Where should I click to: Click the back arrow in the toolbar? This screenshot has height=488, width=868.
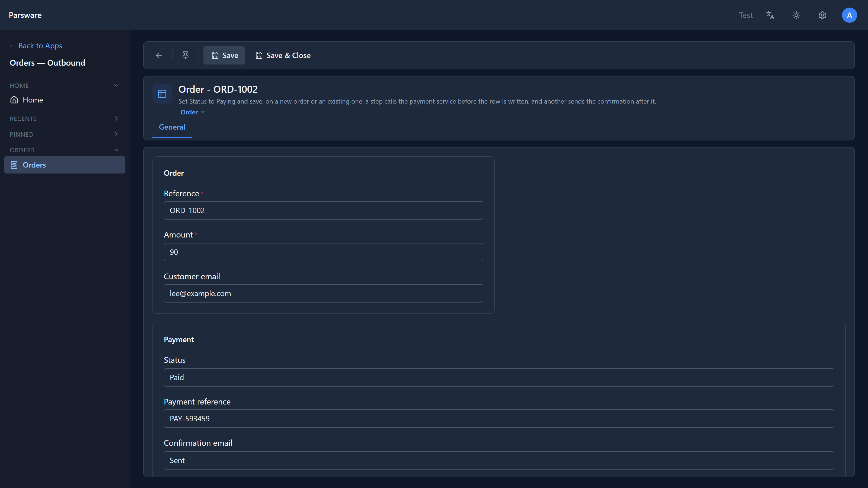click(159, 55)
